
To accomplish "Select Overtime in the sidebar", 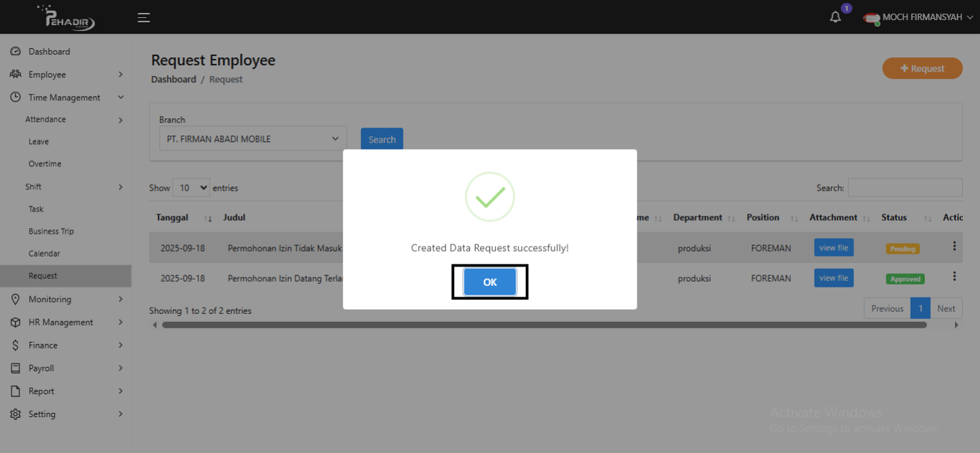I will pyautogui.click(x=44, y=164).
